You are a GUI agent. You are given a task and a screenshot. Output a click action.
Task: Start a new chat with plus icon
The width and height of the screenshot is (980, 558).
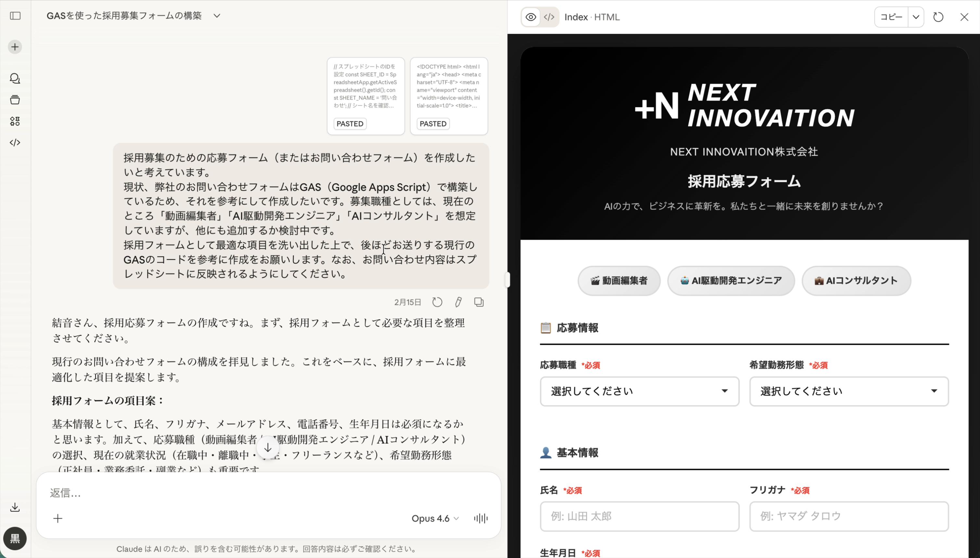click(15, 47)
